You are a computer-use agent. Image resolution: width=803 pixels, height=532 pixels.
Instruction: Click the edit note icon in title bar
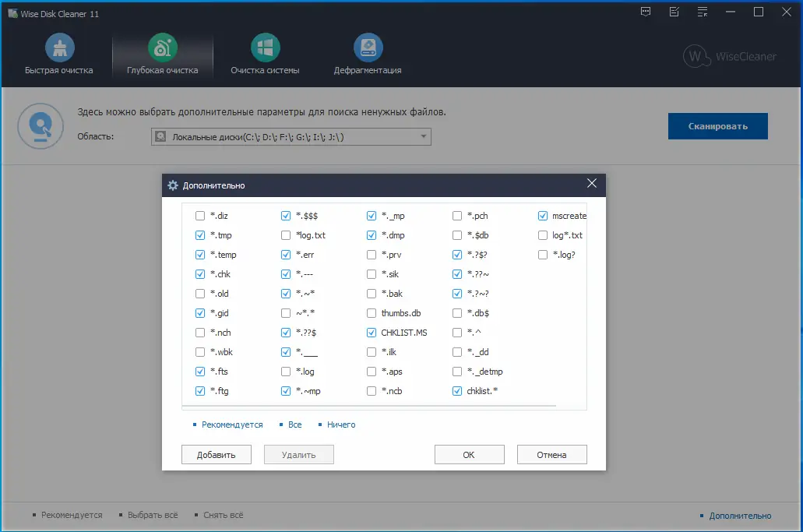click(674, 12)
